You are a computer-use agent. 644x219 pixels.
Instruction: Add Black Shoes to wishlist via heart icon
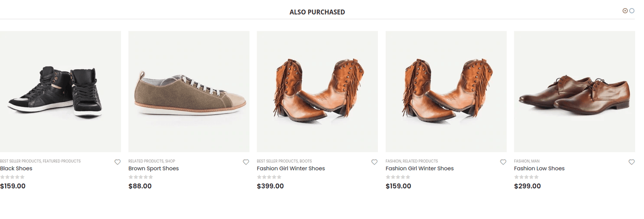point(117,162)
